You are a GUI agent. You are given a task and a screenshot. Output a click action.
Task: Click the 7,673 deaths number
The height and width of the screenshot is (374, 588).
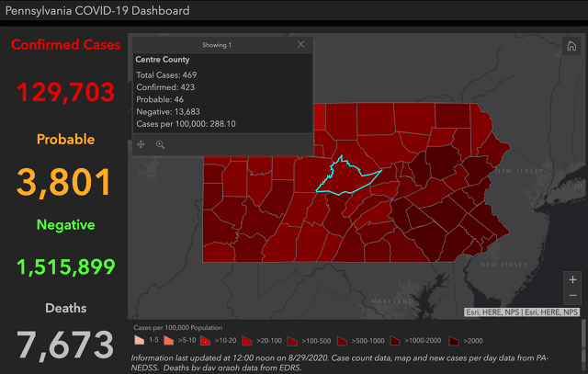pos(65,345)
